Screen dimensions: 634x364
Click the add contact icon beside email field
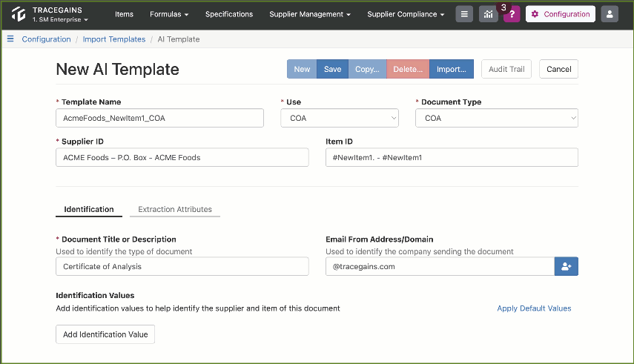click(566, 267)
